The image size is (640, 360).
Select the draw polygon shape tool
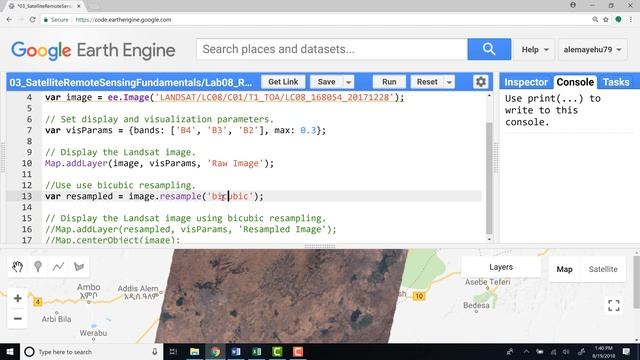[79, 267]
